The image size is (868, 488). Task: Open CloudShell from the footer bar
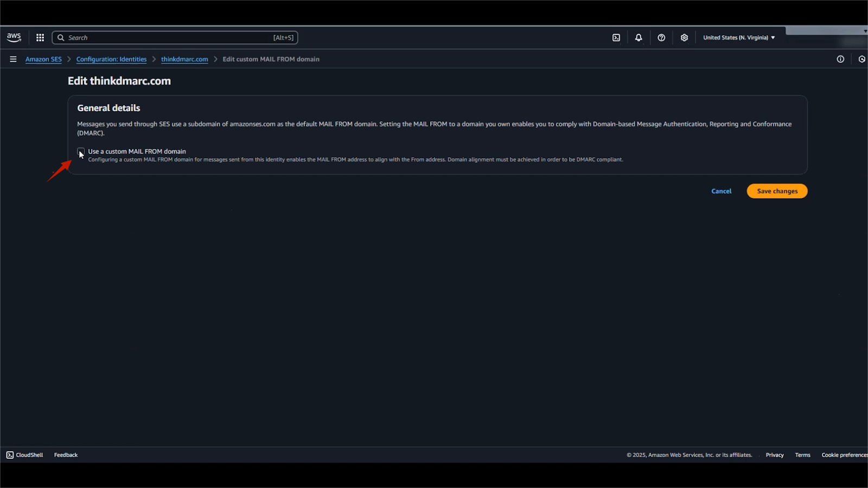(x=25, y=455)
